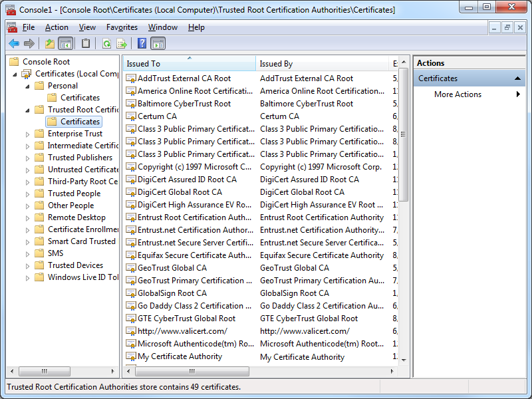Image resolution: width=532 pixels, height=399 pixels.
Task: Click More Actions in the Actions pane
Action: click(458, 94)
